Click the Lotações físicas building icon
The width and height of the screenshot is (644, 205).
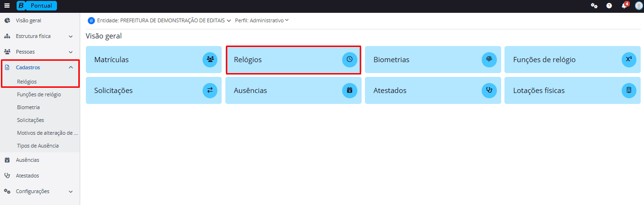point(628,90)
